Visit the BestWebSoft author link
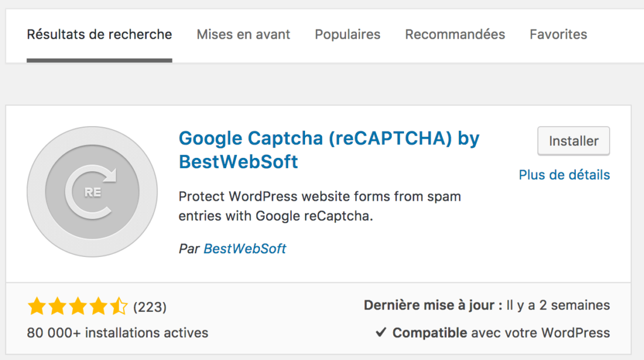 pos(245,248)
